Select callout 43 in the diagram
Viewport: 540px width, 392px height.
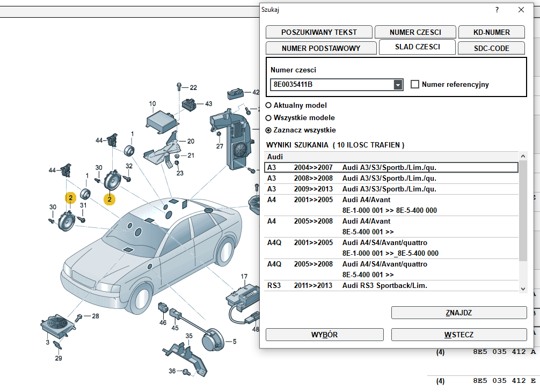click(209, 103)
